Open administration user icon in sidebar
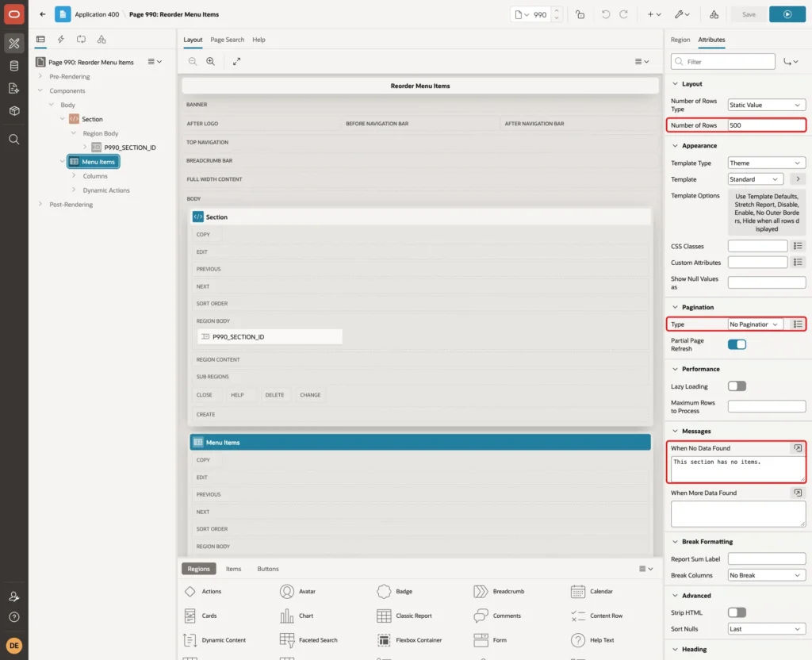The height and width of the screenshot is (660, 812). (14, 597)
